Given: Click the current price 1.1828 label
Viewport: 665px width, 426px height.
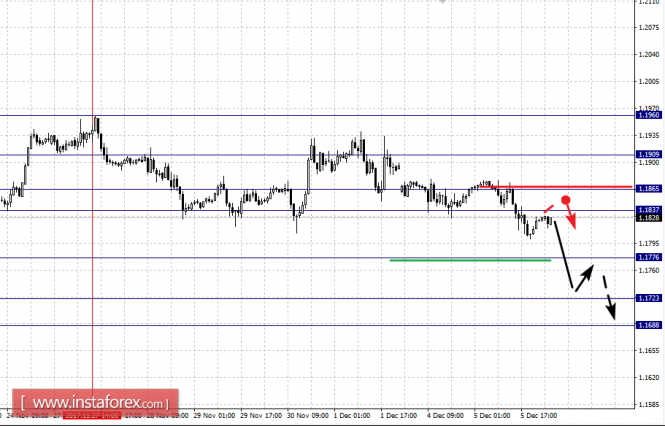Looking at the screenshot, I should (x=649, y=218).
